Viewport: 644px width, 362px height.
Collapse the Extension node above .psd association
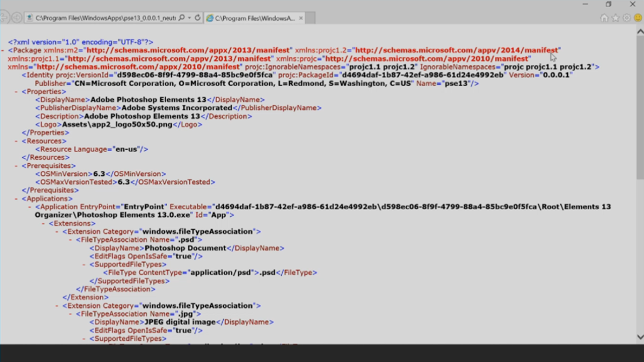click(57, 231)
